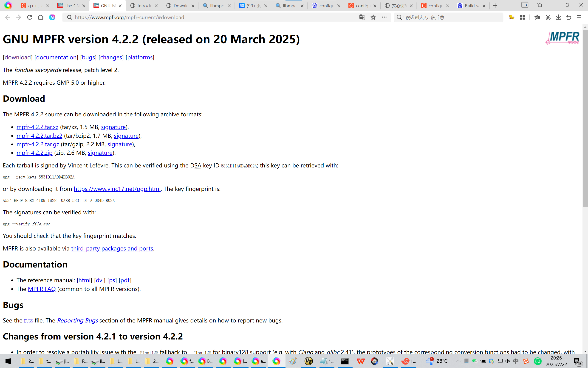Open the WPS Office taskbar icon

click(361, 361)
